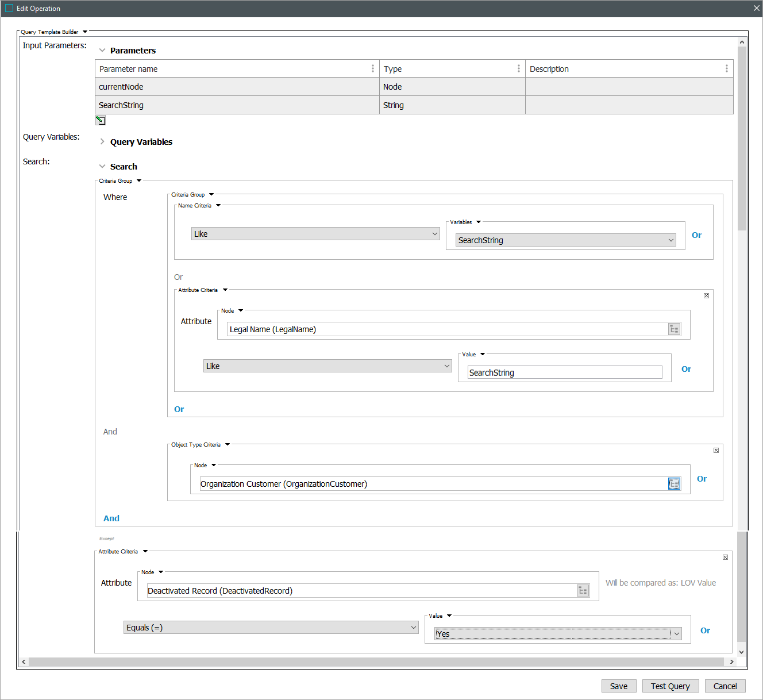Open the Equals (=) operator dropdown
Image resolution: width=763 pixels, height=700 pixels.
[x=271, y=628]
